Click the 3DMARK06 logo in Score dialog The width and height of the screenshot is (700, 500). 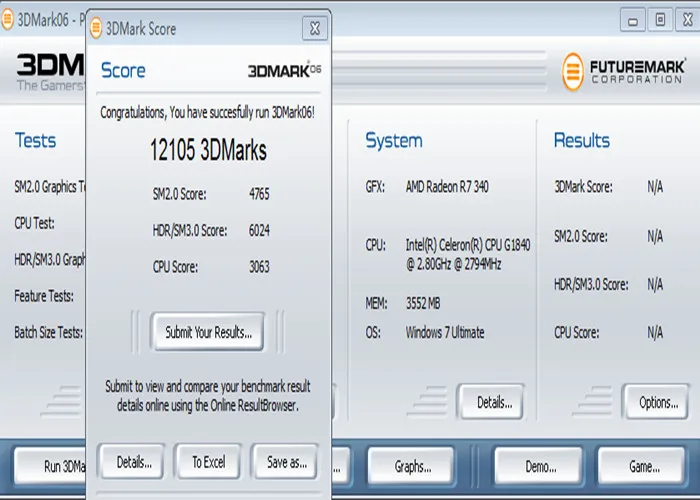tap(284, 70)
